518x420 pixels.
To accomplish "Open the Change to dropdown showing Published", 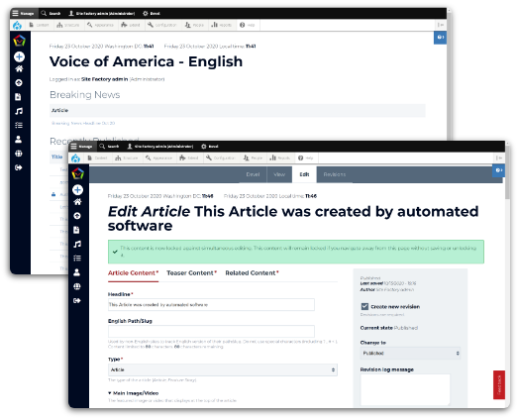I will [x=410, y=354].
